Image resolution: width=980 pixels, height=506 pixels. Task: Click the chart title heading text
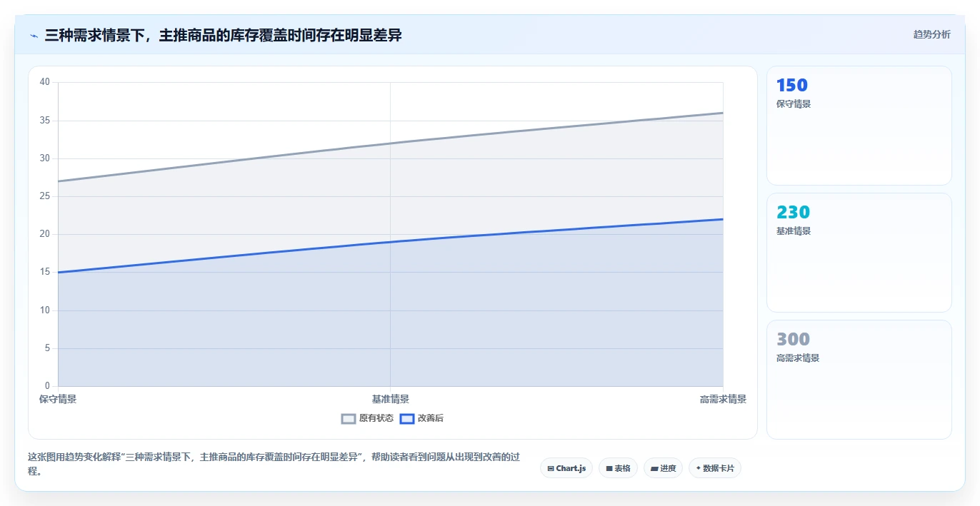click(223, 35)
